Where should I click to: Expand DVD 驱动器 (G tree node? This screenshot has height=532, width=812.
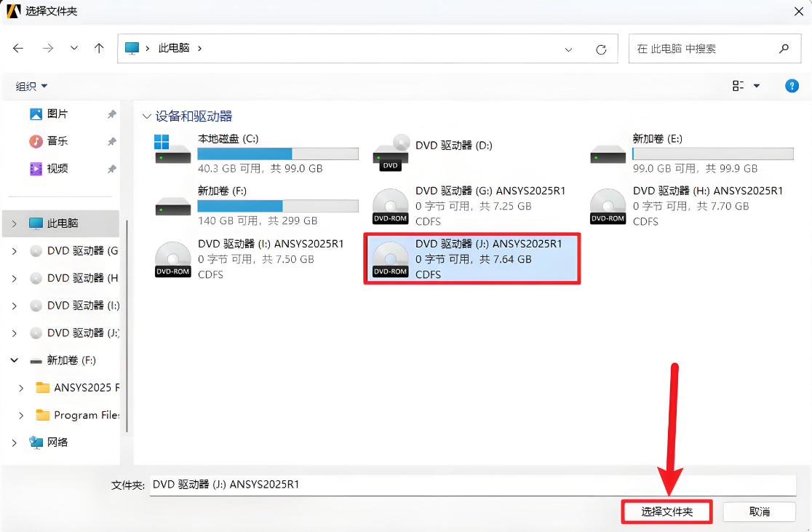coord(14,251)
